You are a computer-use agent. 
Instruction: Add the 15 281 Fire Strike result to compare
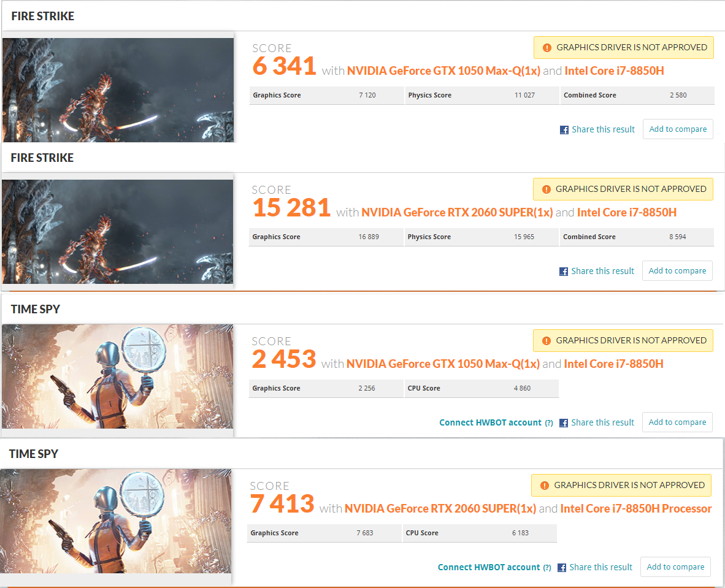[677, 270]
